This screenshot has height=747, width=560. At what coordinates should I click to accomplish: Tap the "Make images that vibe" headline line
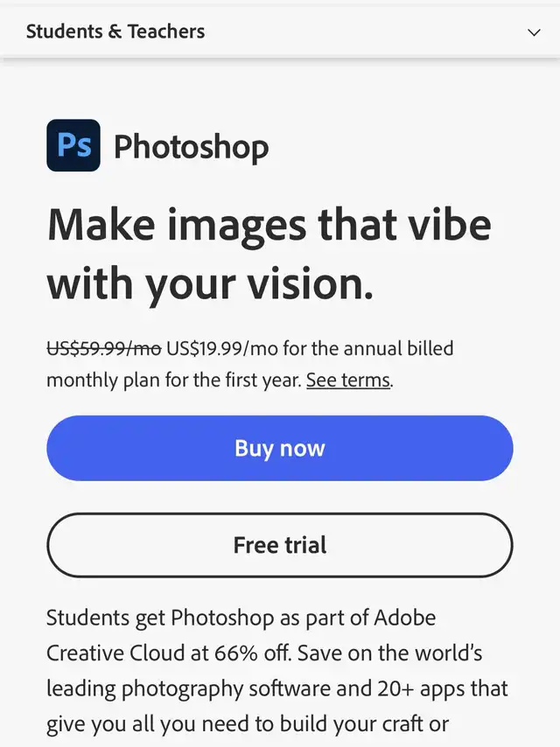pos(269,224)
